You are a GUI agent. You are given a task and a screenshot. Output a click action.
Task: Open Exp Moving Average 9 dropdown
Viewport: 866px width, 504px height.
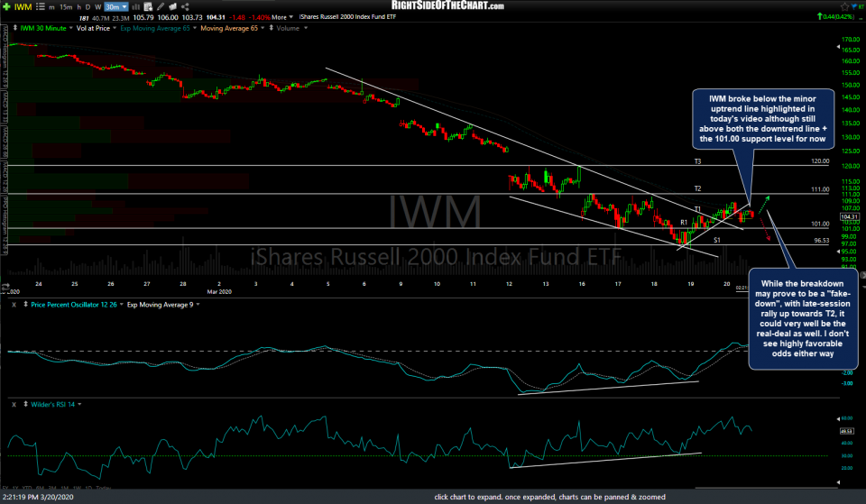point(198,305)
